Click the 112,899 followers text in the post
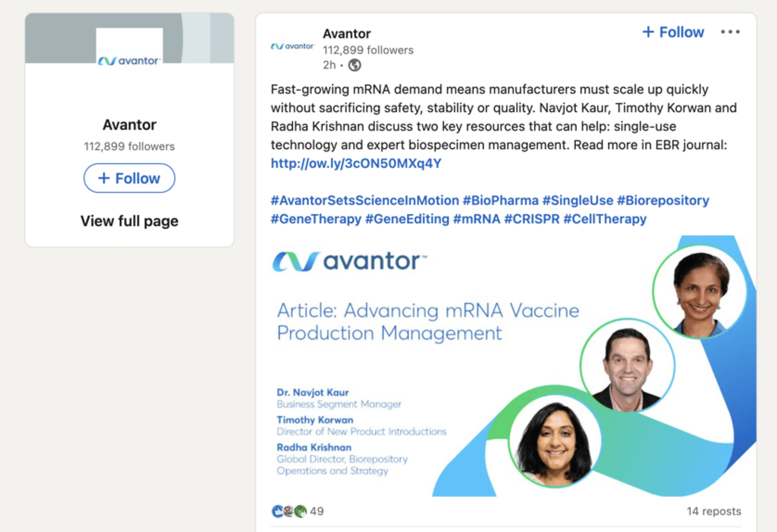The image size is (777, 532). click(368, 50)
